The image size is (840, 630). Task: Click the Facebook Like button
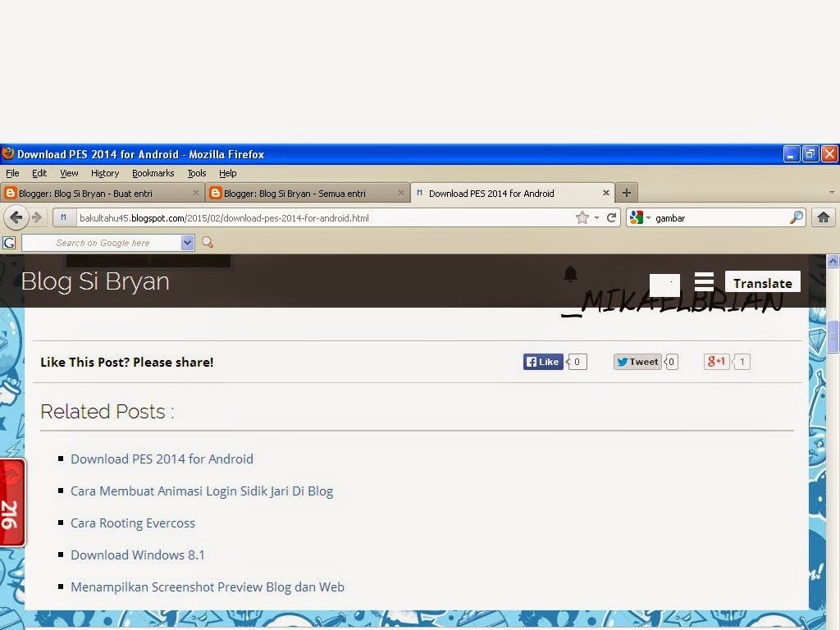pos(543,362)
